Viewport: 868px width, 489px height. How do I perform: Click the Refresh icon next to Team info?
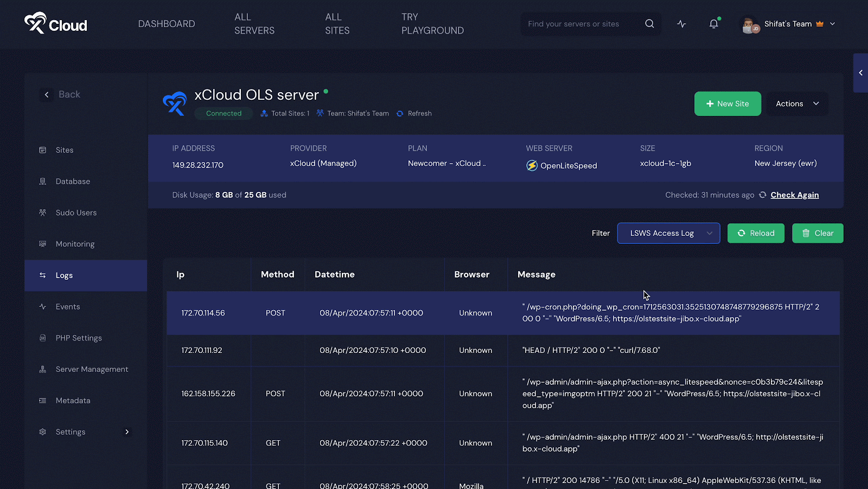(x=400, y=113)
